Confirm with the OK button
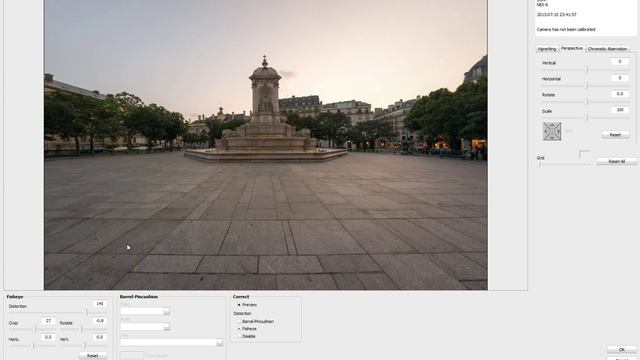Screen dimensions: 640x360 [x=621, y=349]
